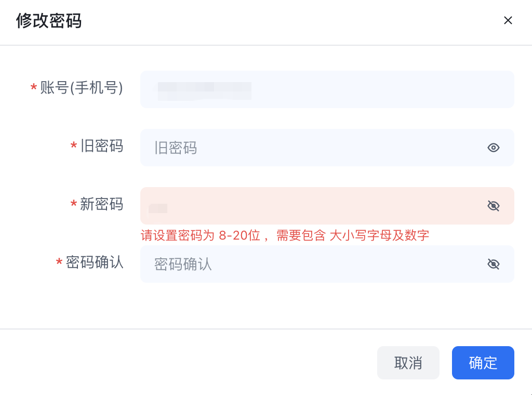Click the red asterisk beside 旧密码
This screenshot has width=532, height=395.
coord(74,147)
